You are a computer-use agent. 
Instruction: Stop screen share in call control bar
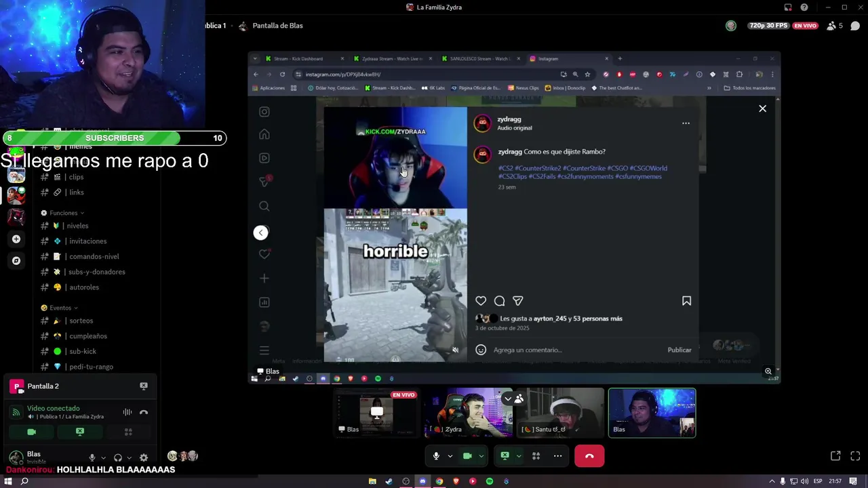(505, 456)
